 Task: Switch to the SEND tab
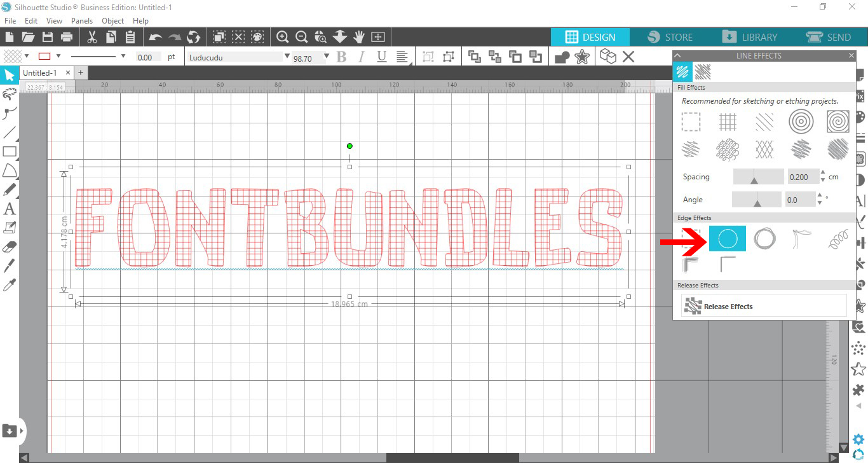[x=829, y=37]
